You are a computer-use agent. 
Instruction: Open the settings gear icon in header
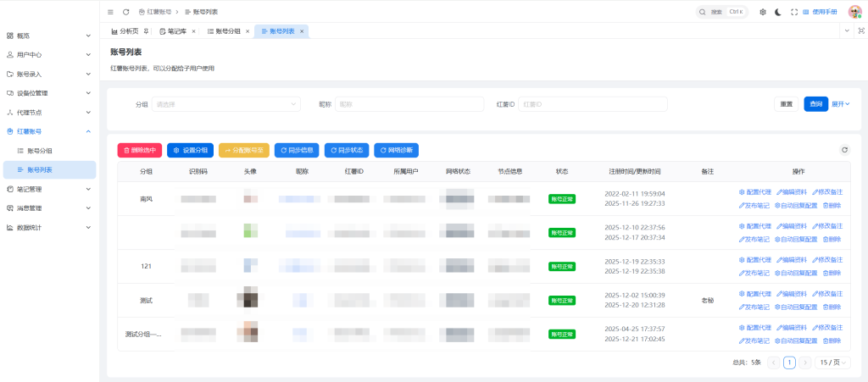click(763, 12)
